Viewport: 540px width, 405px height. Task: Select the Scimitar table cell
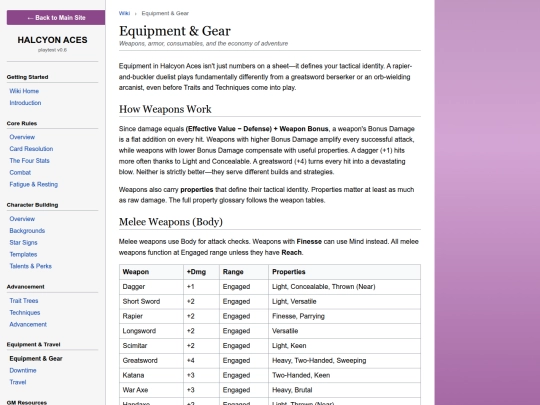(x=152, y=346)
